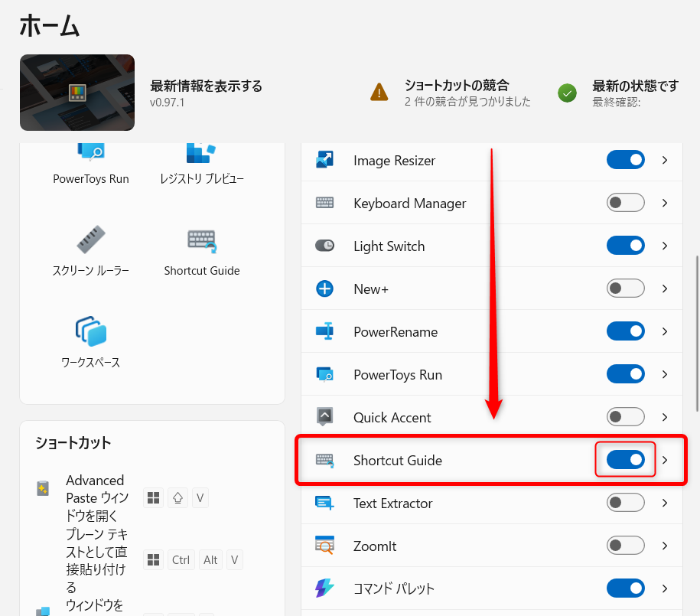
Task: Expand the コマンドパレット settings chevron
Action: click(x=664, y=588)
